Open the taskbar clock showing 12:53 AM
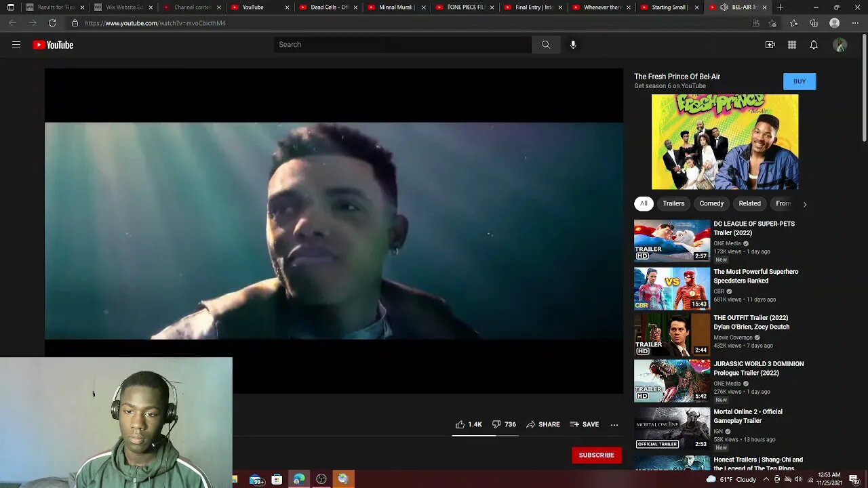The height and width of the screenshot is (488, 868). click(829, 479)
